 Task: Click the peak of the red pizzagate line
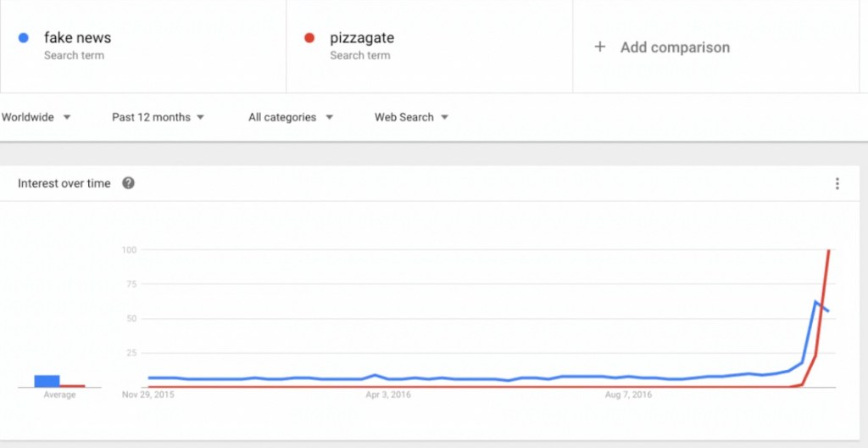pos(828,250)
